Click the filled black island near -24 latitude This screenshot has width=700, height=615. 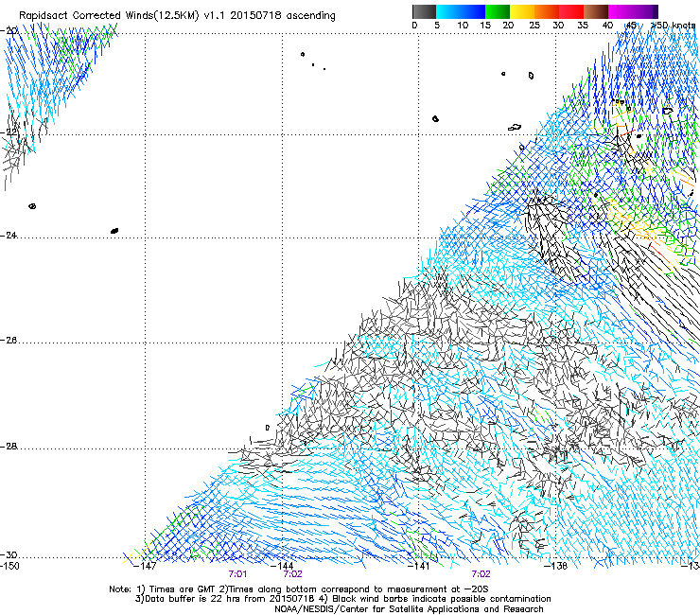coord(114,231)
